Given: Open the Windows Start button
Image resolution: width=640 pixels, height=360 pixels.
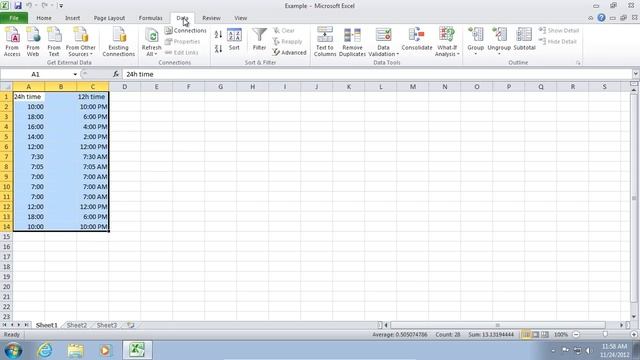Looking at the screenshot, I should pos(13,350).
